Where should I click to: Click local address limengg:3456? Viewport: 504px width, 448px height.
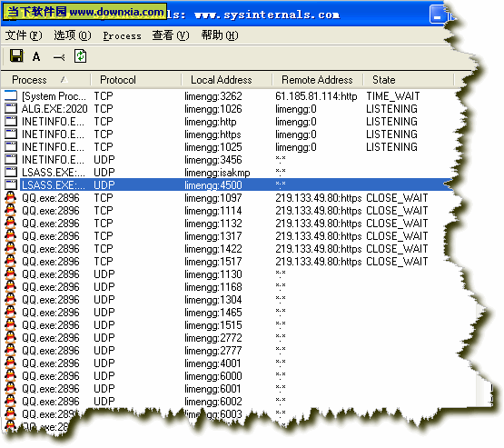click(213, 160)
